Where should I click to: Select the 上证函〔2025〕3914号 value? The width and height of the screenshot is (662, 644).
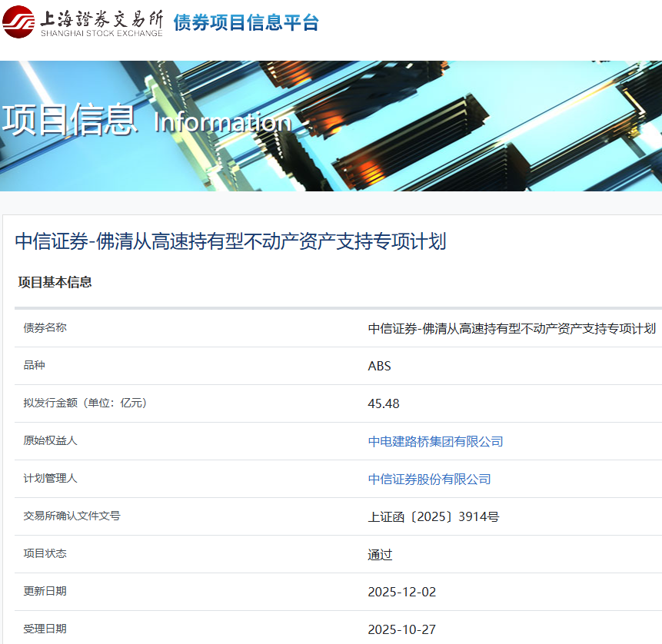pos(434,516)
